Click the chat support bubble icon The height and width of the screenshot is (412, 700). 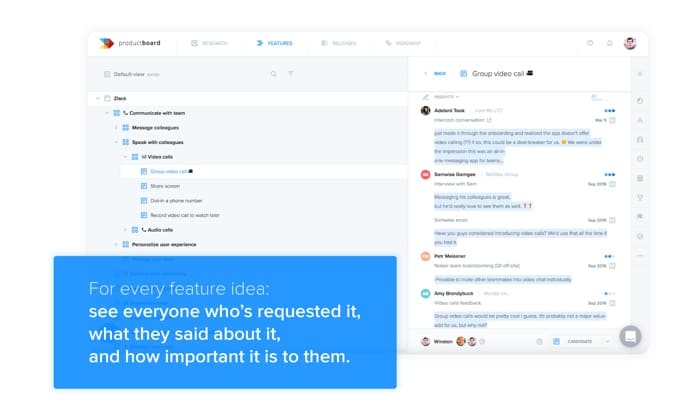click(x=630, y=337)
